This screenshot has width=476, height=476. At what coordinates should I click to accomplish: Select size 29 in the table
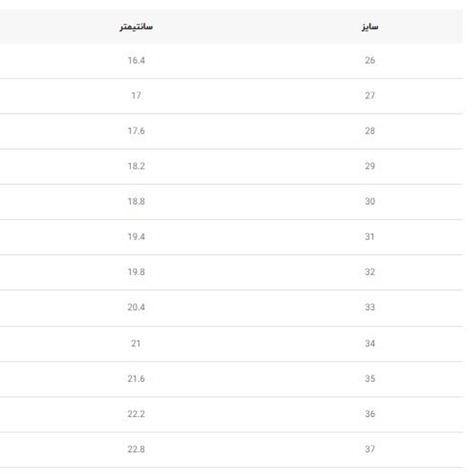pyautogui.click(x=370, y=166)
